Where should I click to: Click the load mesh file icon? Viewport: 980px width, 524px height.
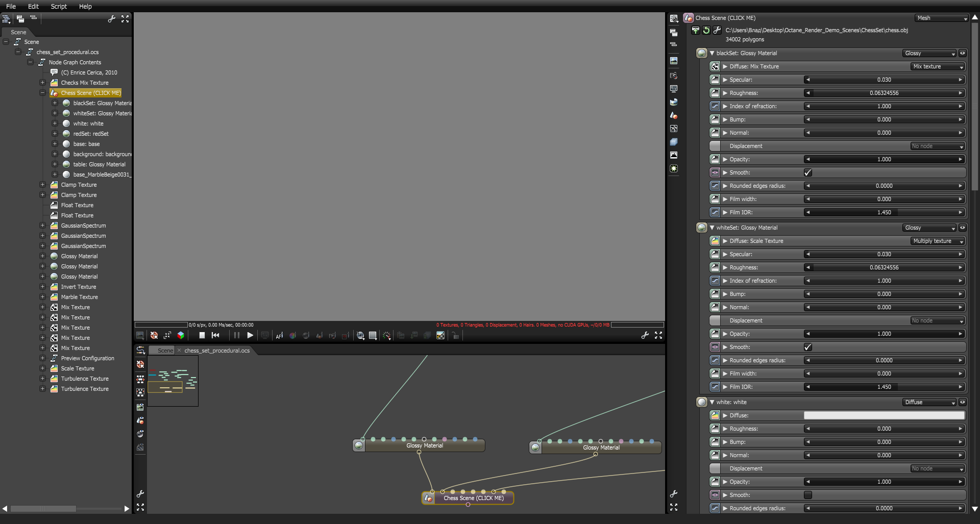pyautogui.click(x=696, y=30)
